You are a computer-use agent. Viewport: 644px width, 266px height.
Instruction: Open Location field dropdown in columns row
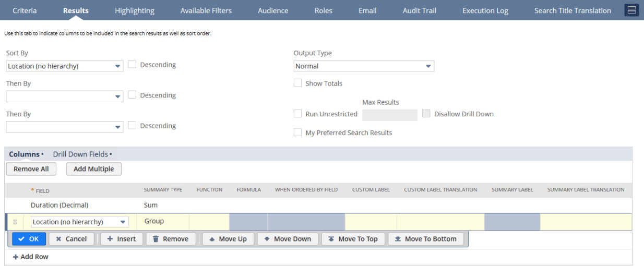[123, 222]
